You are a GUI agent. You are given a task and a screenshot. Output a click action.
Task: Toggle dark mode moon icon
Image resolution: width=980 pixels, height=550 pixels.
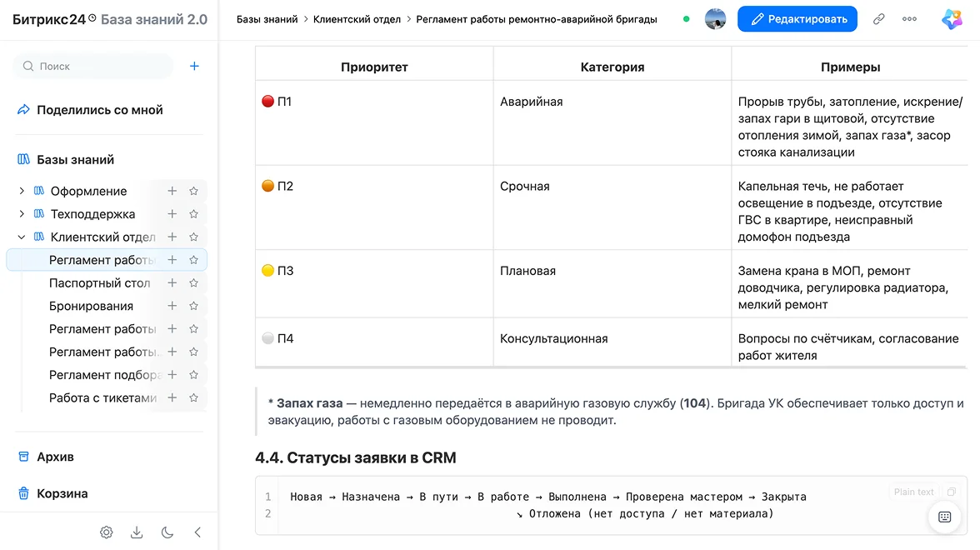coord(167,532)
